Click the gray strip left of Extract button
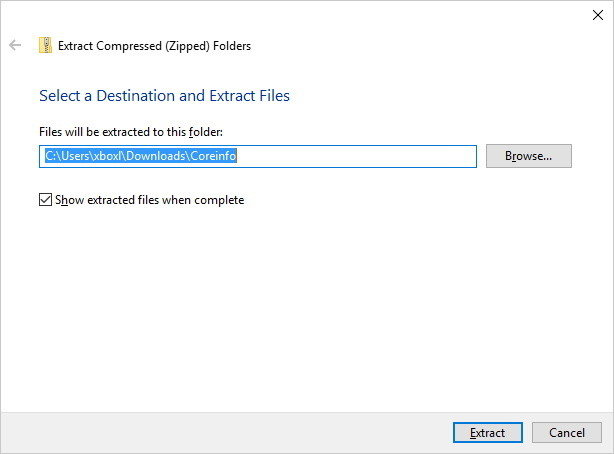This screenshot has height=454, width=614. (226, 432)
